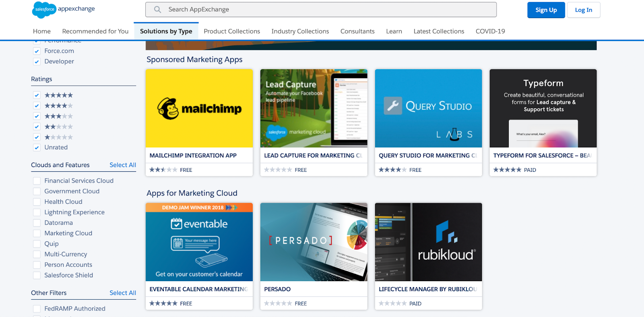The height and width of the screenshot is (317, 644).
Task: Uncheck the two-star rating filter
Action: tap(37, 127)
